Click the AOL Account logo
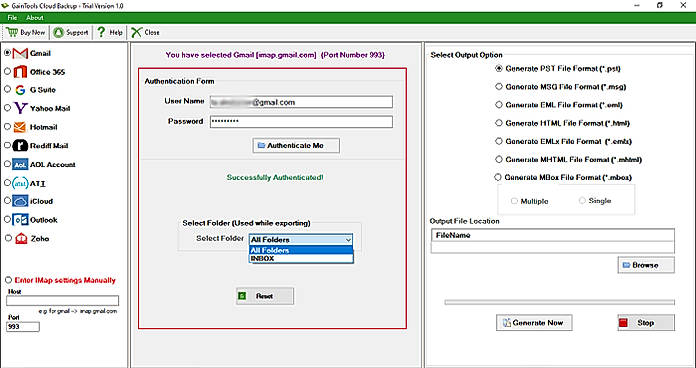This screenshot has height=368, width=696. [x=20, y=164]
